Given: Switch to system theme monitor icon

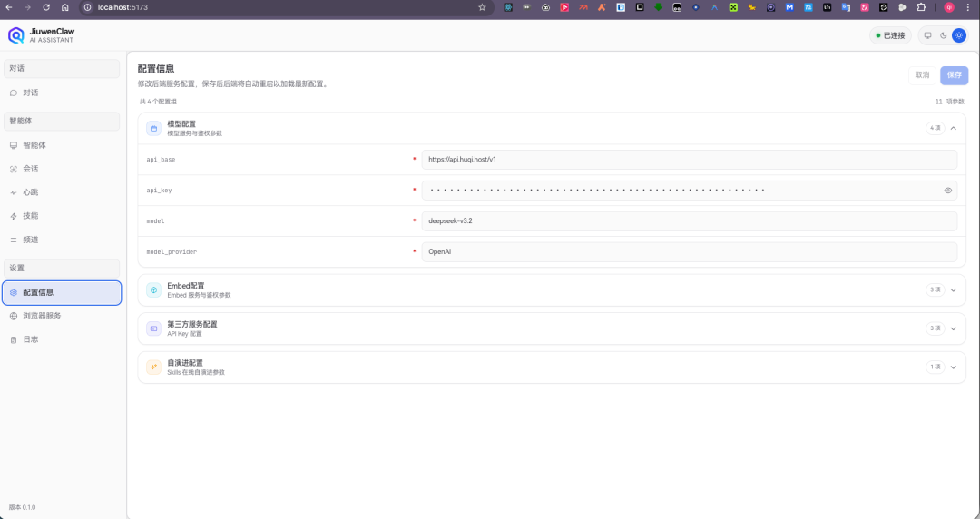Looking at the screenshot, I should pos(928,35).
